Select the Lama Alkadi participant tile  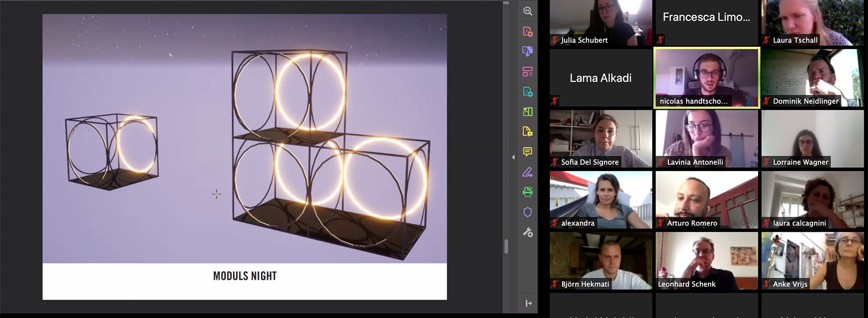pos(601,78)
